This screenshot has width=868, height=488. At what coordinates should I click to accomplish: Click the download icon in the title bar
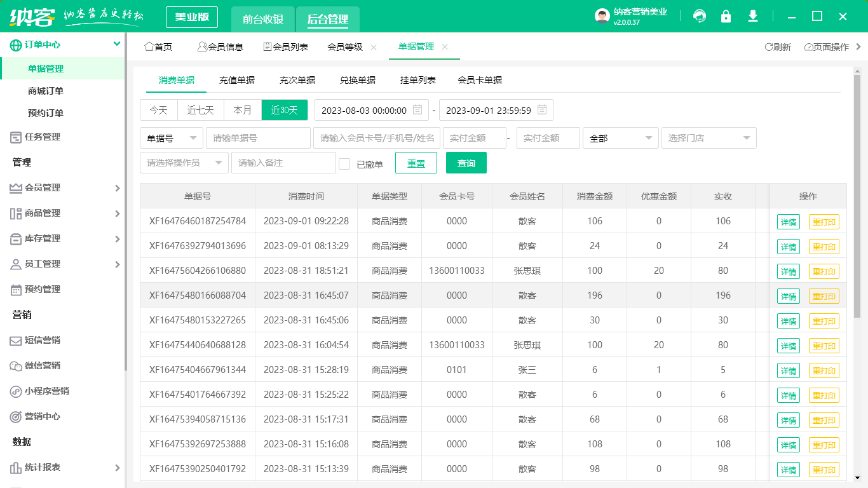(x=753, y=16)
